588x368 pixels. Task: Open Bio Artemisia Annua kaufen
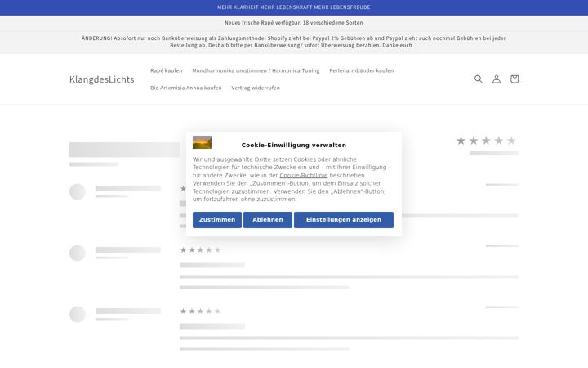pos(186,88)
